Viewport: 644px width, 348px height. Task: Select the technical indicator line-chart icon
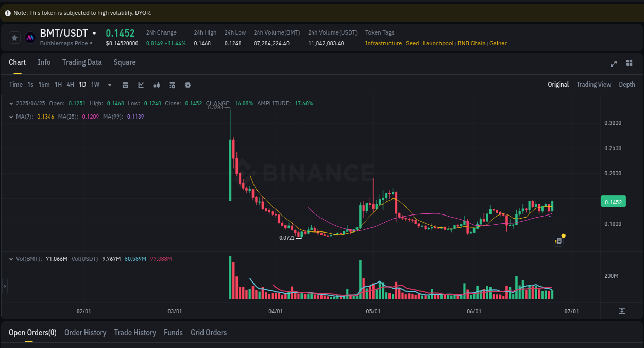(141, 85)
